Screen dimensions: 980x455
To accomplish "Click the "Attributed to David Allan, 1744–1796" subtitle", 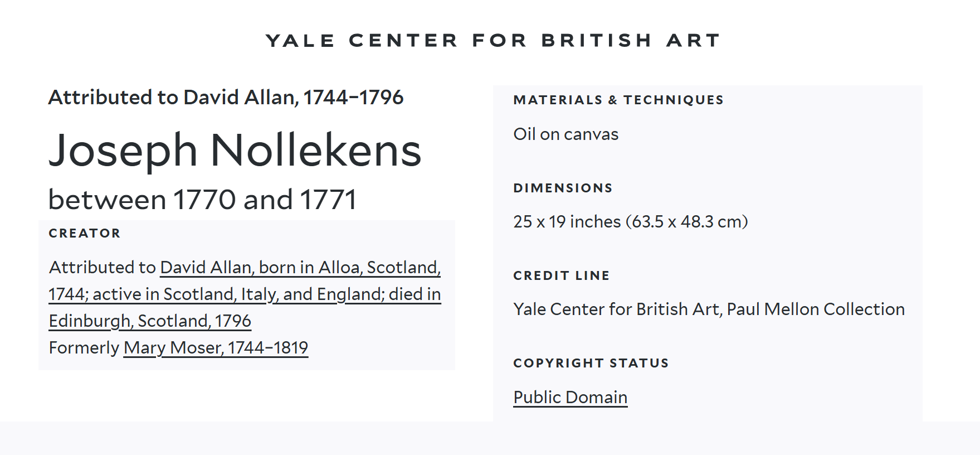I will tap(226, 98).
